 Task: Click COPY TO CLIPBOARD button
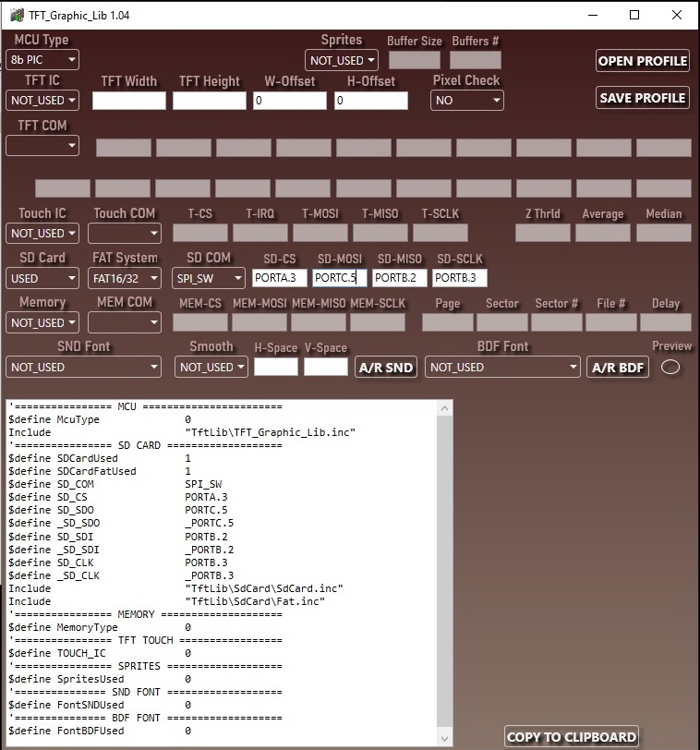[572, 737]
